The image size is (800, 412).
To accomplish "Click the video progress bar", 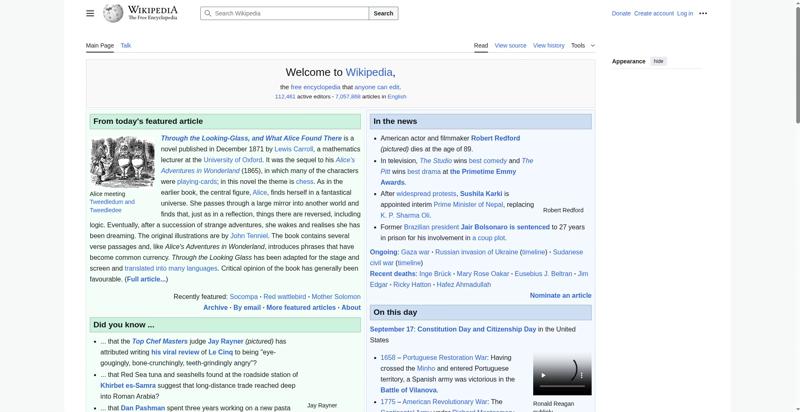I will pyautogui.click(x=562, y=386).
